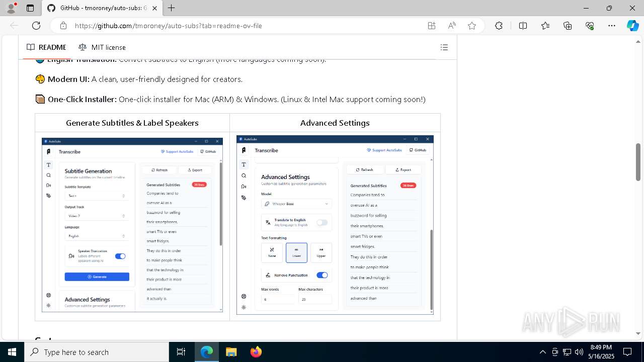Click the 'One-Click Installer:' feature text

point(82,100)
